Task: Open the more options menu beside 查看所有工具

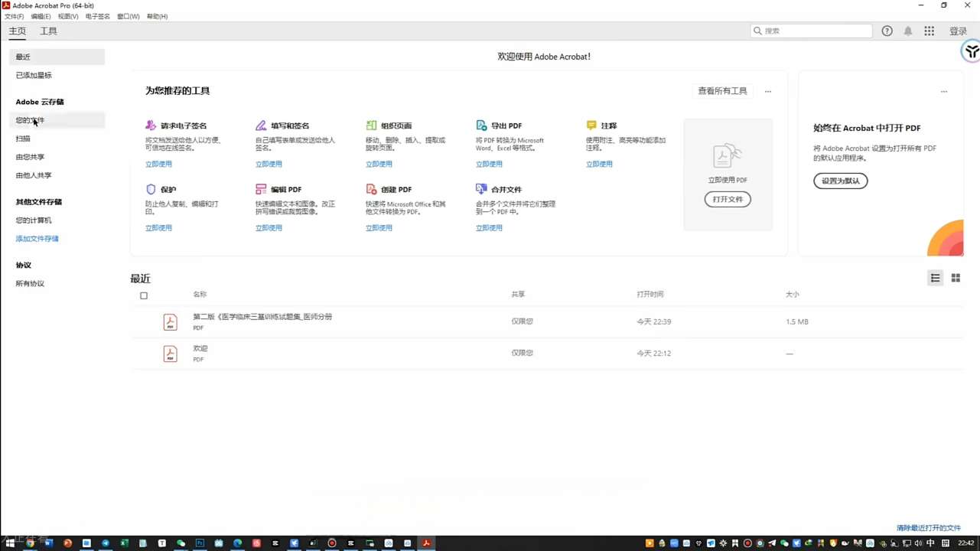Action: click(x=768, y=92)
